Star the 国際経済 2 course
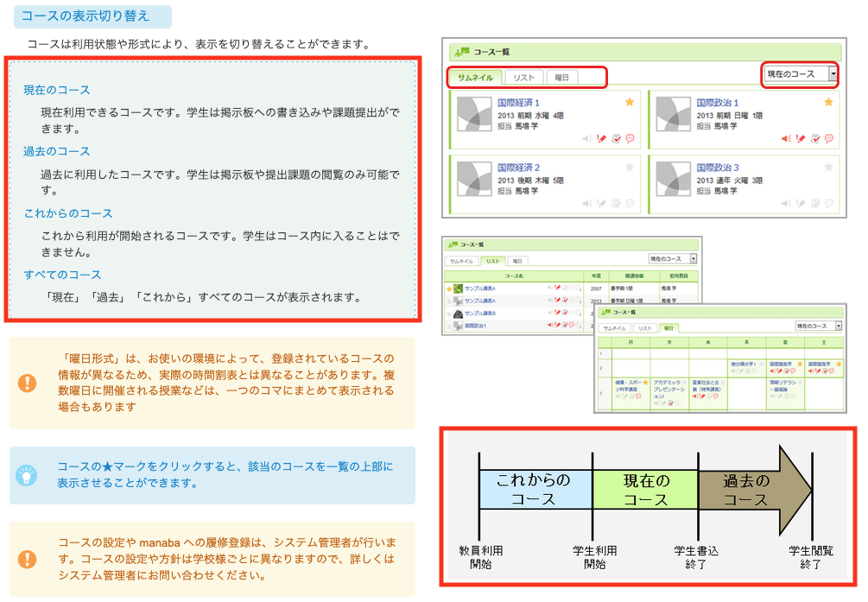This screenshot has height=602, width=868. (630, 167)
